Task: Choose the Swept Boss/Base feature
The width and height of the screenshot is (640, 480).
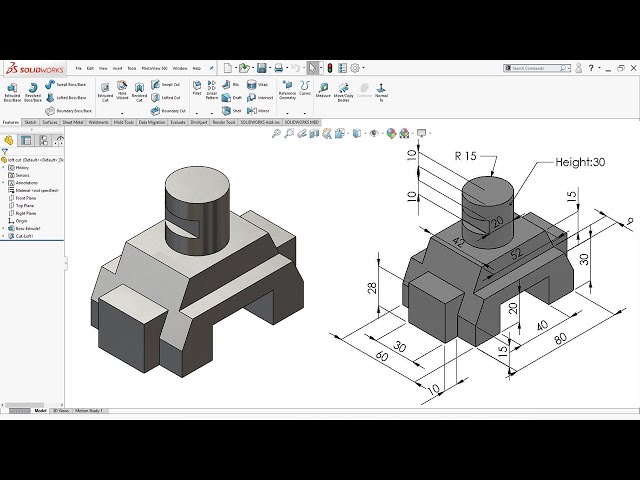Action: [65, 84]
